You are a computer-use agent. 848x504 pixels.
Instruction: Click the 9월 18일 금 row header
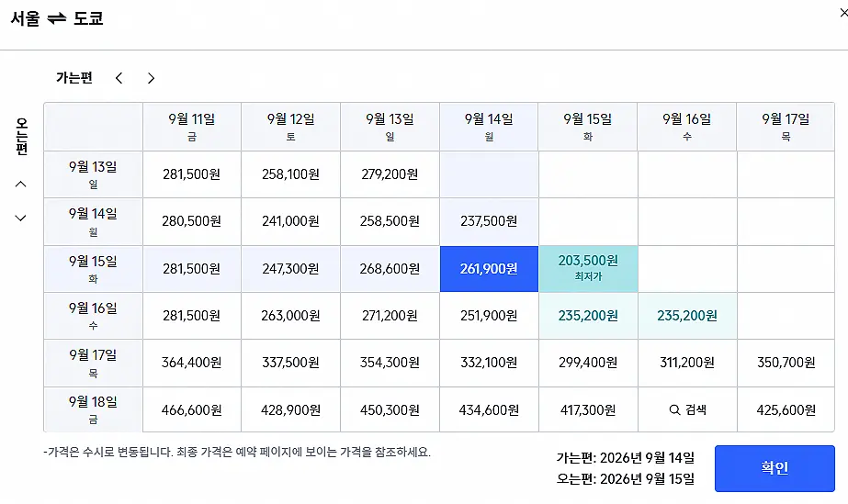(93, 409)
